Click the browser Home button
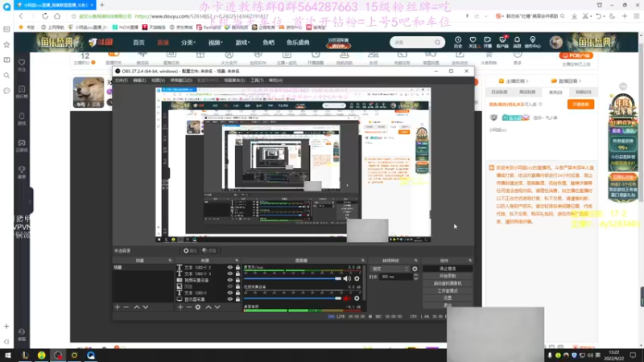Viewport: 644px width, 362px height. pos(57,16)
